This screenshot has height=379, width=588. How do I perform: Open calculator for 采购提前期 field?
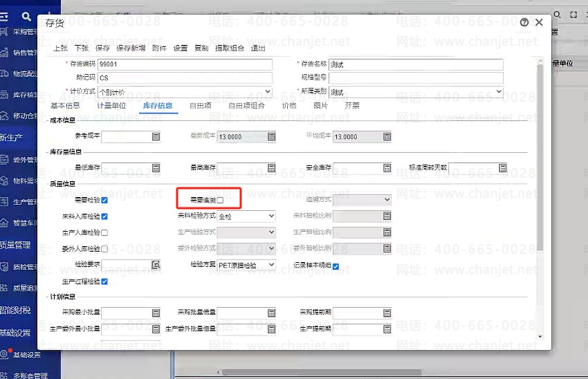point(387,313)
